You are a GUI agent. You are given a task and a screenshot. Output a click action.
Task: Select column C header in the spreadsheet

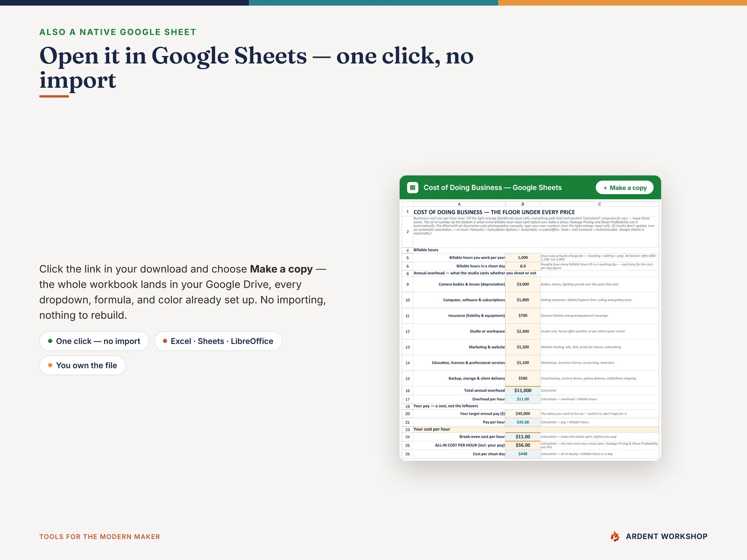coord(599,204)
